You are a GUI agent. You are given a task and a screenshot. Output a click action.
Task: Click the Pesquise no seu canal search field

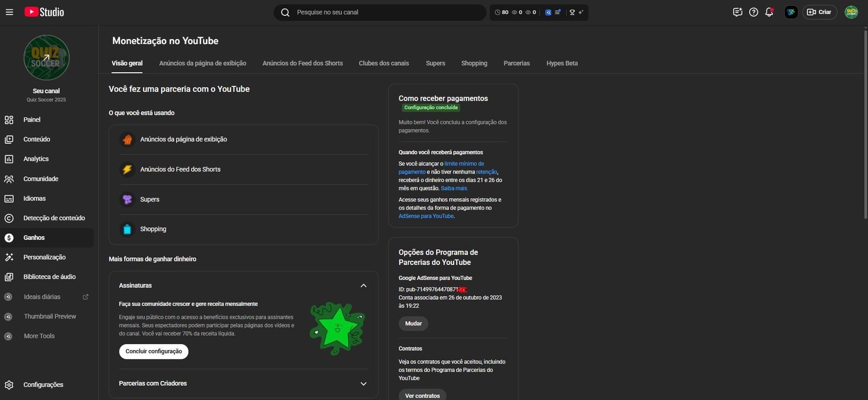(380, 12)
